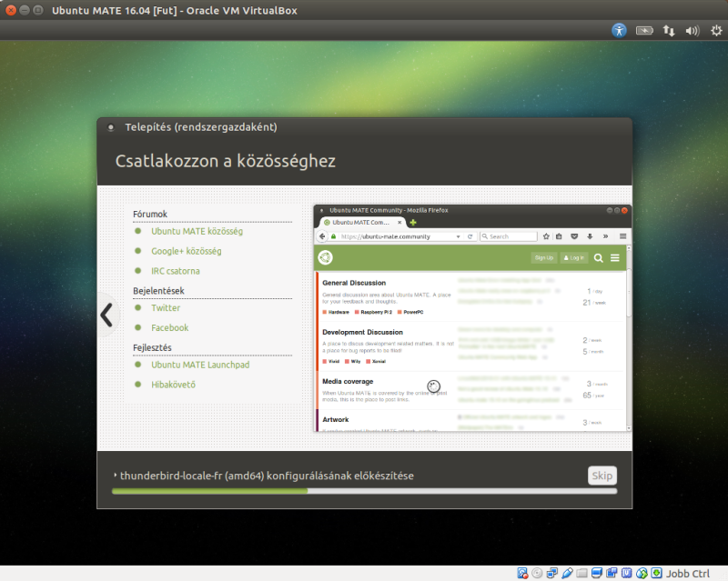This screenshot has height=581, width=728.
Task: Click the VirtualBox optical disc icon
Action: pyautogui.click(x=537, y=574)
